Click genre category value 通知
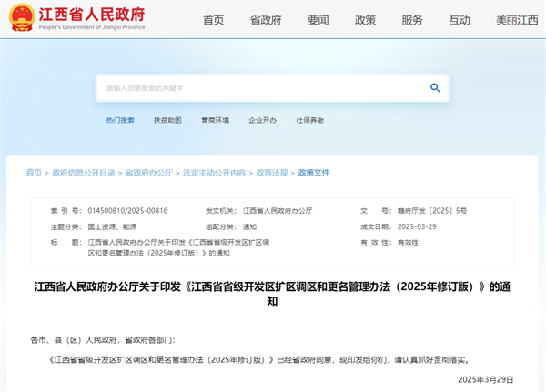Screen dimensions: 546x392 tap(249, 227)
